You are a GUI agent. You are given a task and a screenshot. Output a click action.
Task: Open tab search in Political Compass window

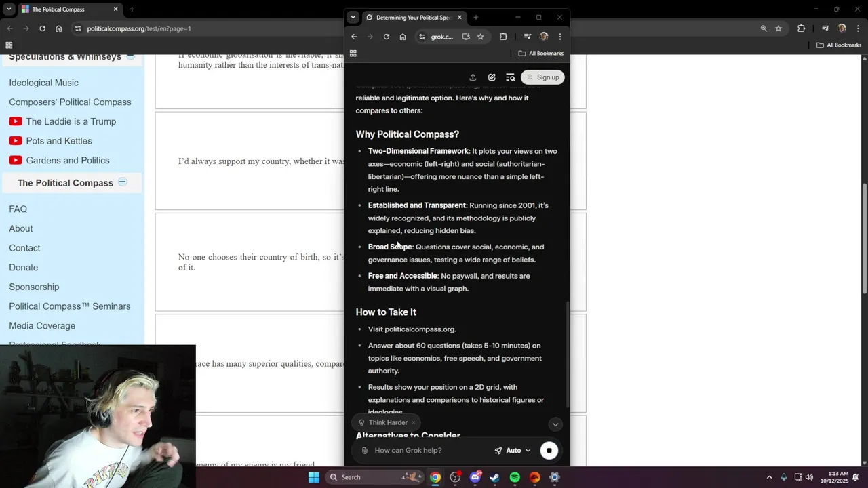coord(9,9)
